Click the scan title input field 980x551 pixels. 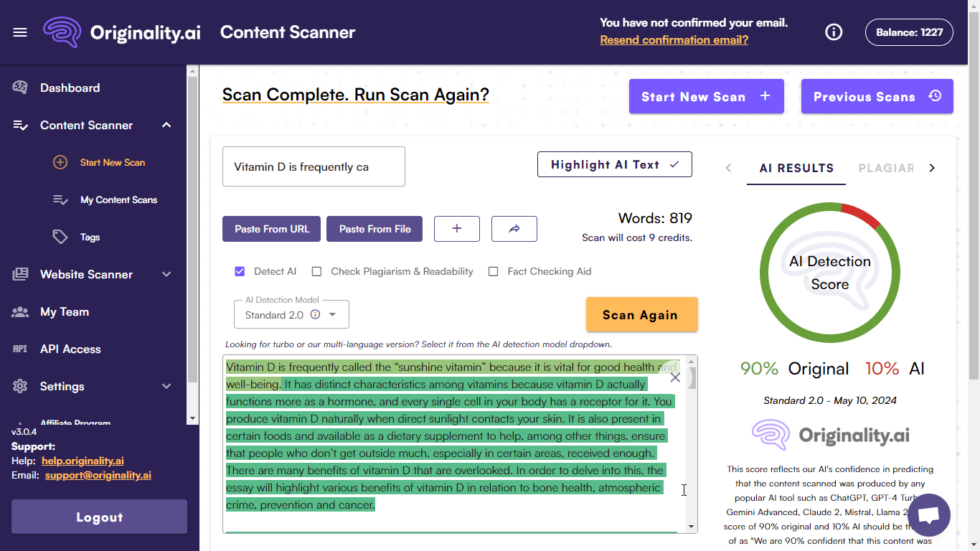pyautogui.click(x=314, y=166)
